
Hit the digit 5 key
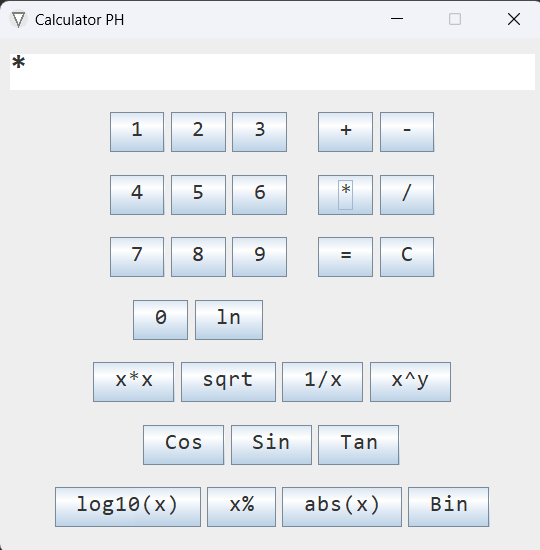[198, 195]
